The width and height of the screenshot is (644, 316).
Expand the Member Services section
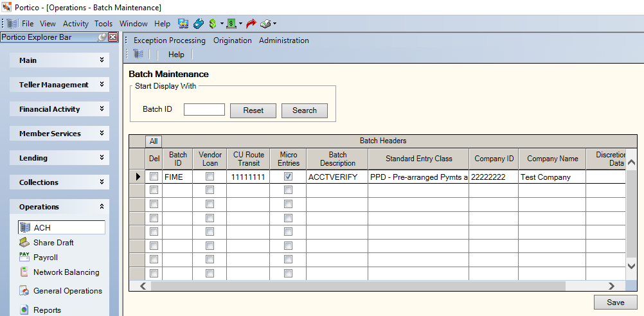point(60,134)
